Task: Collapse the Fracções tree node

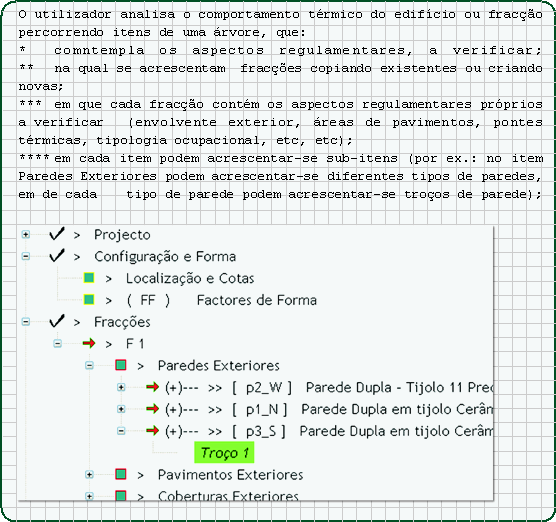Action: (x=26, y=322)
